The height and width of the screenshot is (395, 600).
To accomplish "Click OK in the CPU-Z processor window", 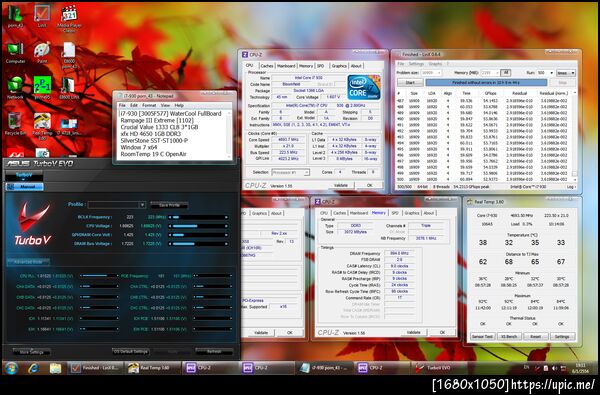I will [369, 185].
